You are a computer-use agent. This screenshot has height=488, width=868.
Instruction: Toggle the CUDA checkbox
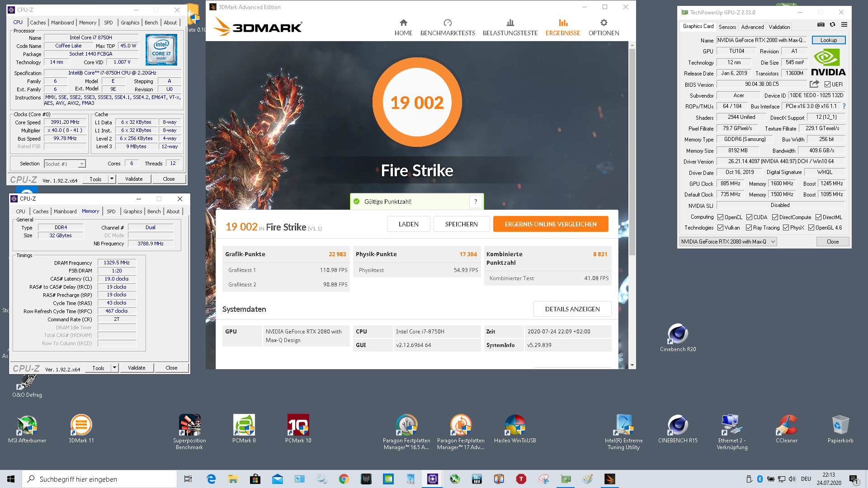[x=749, y=217]
